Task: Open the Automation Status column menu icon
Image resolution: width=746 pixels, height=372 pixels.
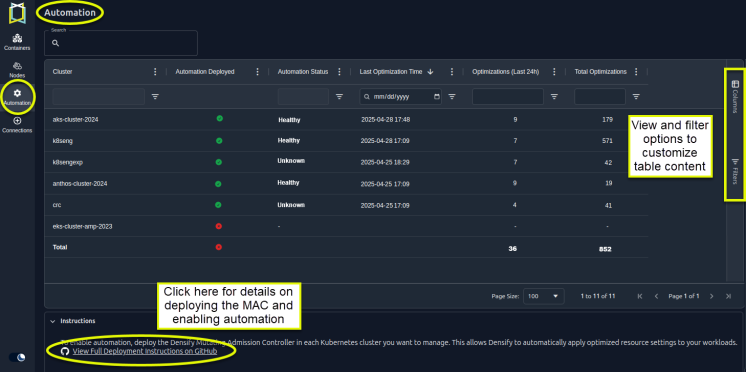Action: tap(339, 72)
